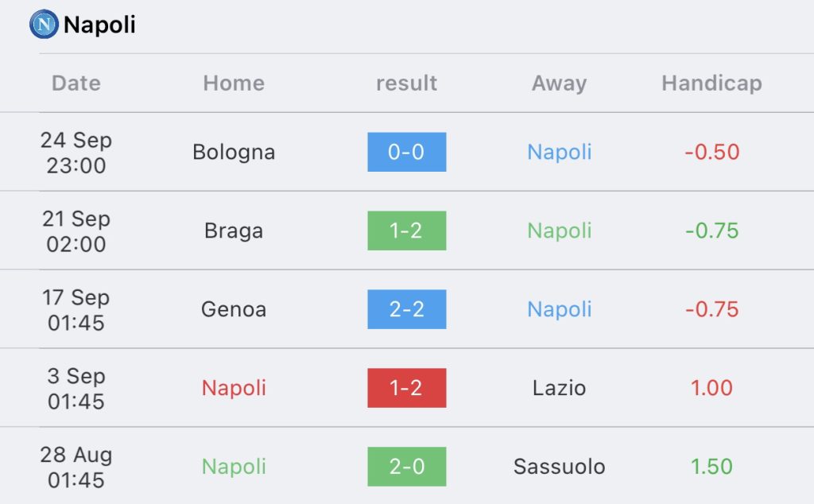Image resolution: width=814 pixels, height=504 pixels.
Task: Open the 1-2 Lazio result badge
Action: [x=406, y=388]
